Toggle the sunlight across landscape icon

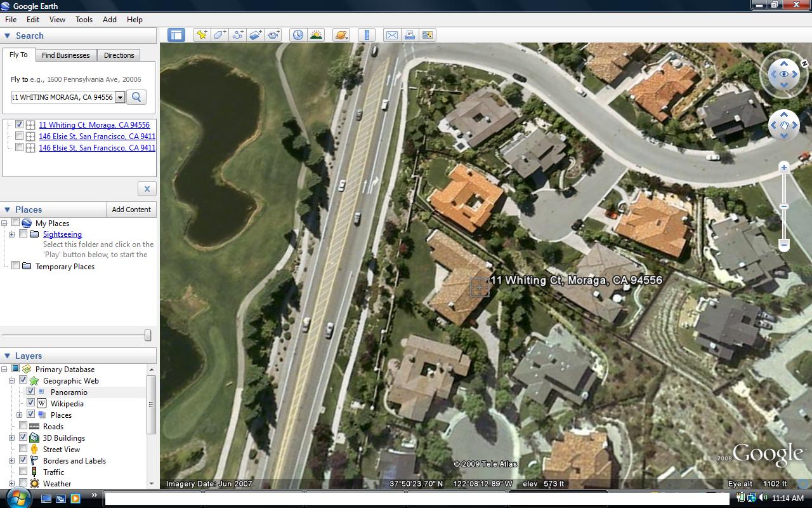(x=316, y=35)
